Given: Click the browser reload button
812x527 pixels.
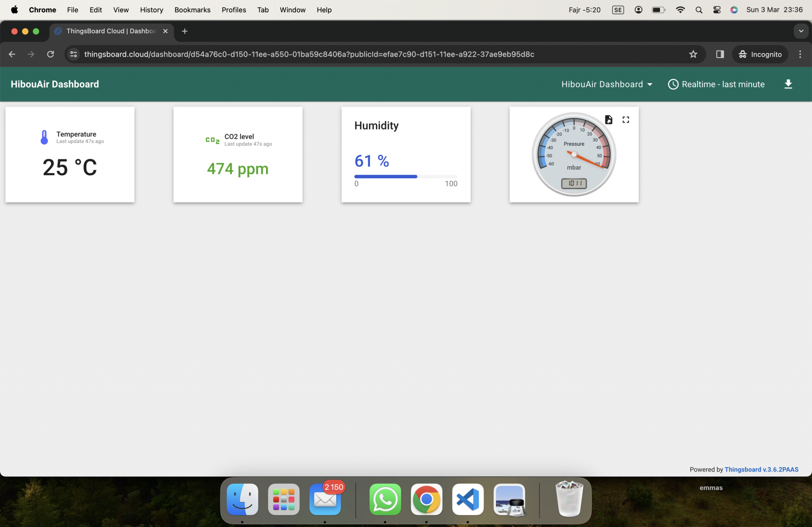Looking at the screenshot, I should click(x=50, y=54).
